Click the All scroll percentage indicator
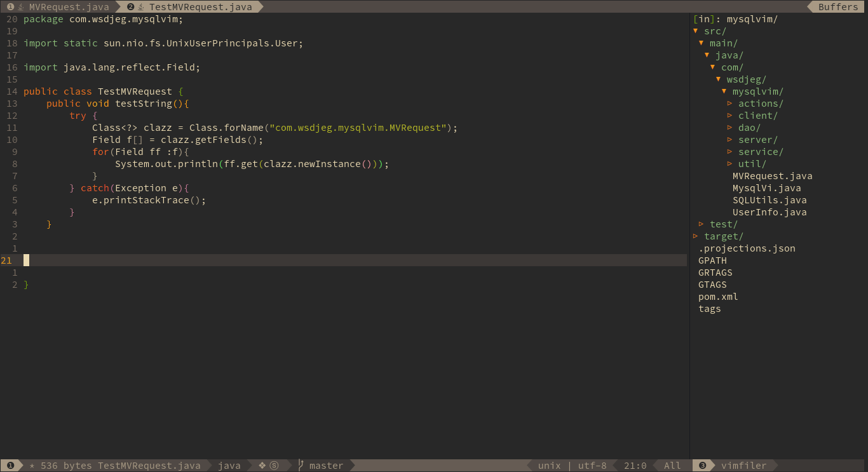The width and height of the screenshot is (868, 472). 672,466
